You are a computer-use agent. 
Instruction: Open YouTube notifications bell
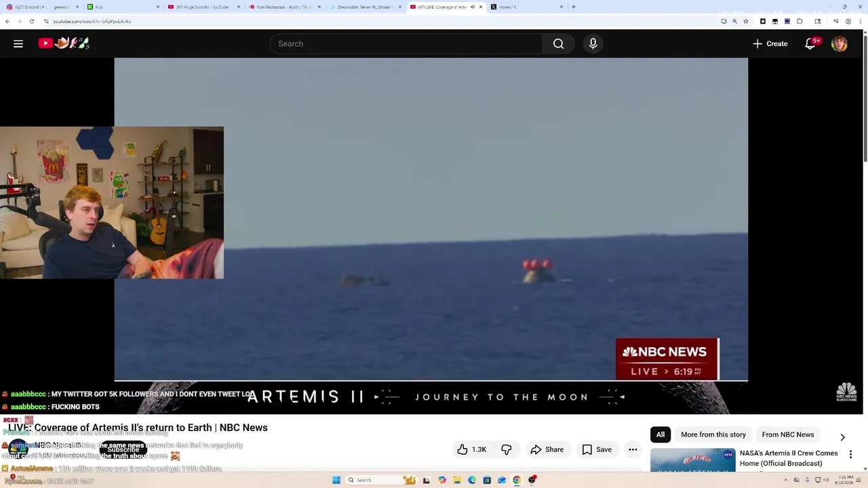click(810, 43)
